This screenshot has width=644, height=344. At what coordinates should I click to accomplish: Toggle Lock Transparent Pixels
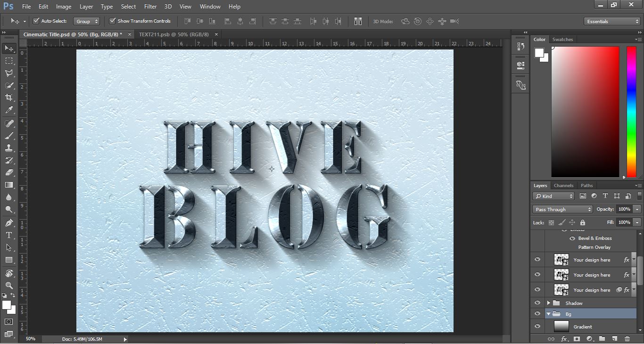pyautogui.click(x=551, y=222)
